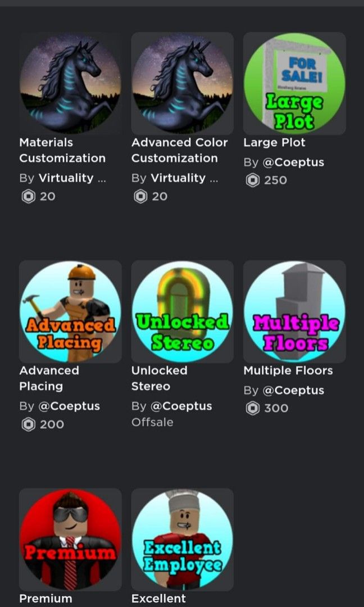Select the Unlocked Stereo jukebox icon
Screen dimensions: 364x607
pyautogui.click(x=182, y=312)
